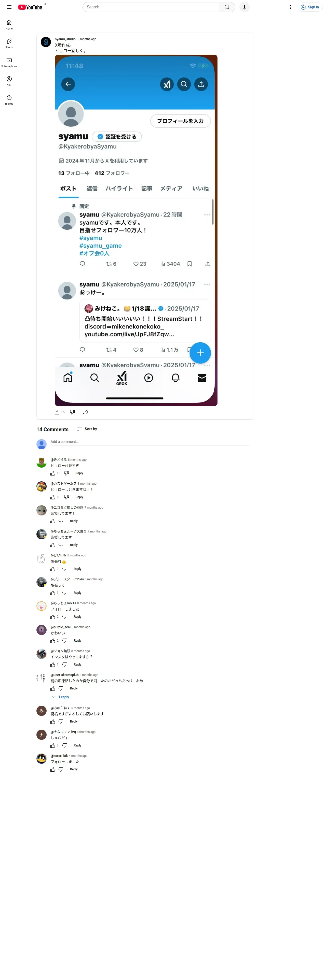Open the syamu_studio channel link
This screenshot has width=327, height=980.
click(65, 39)
